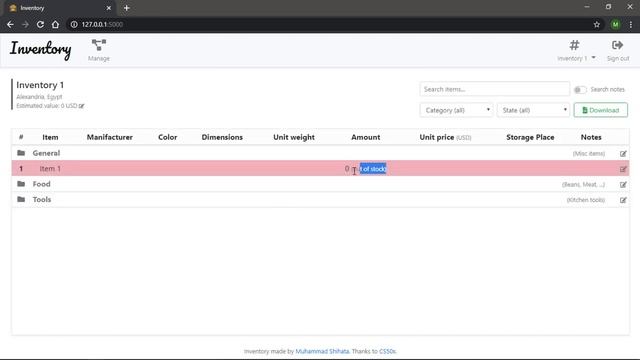Image resolution: width=640 pixels, height=360 pixels.
Task: Sort by Item column header
Action: (50, 138)
